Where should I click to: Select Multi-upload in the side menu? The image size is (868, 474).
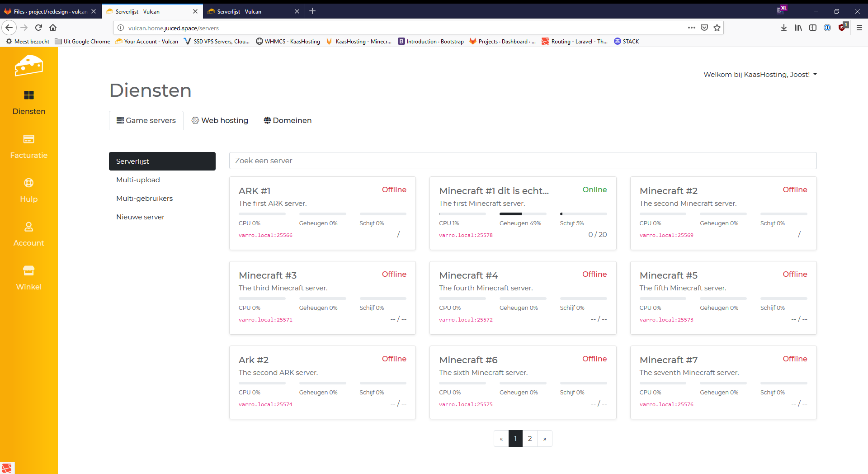coord(138,180)
